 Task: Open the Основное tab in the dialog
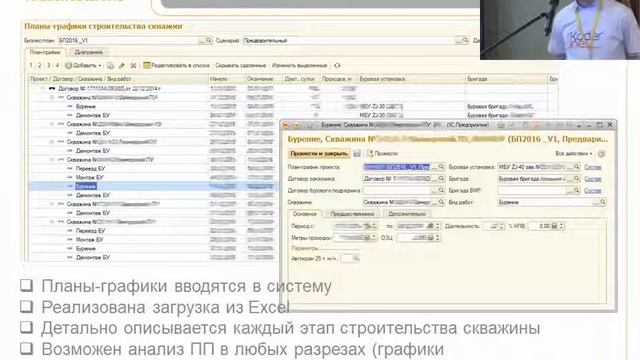pos(304,214)
